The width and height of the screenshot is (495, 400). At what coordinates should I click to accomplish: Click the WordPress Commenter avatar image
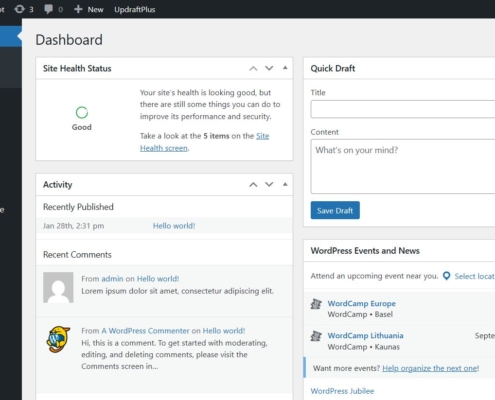[58, 339]
